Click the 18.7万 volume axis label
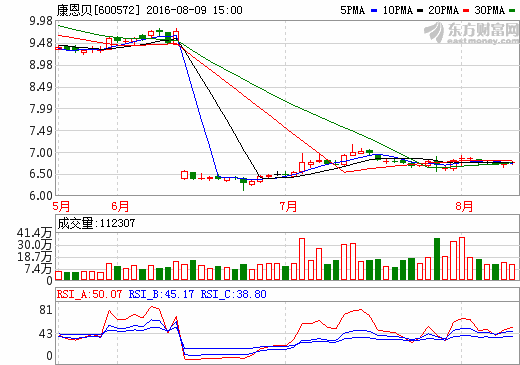The height and width of the screenshot is (365, 520). (x=34, y=257)
